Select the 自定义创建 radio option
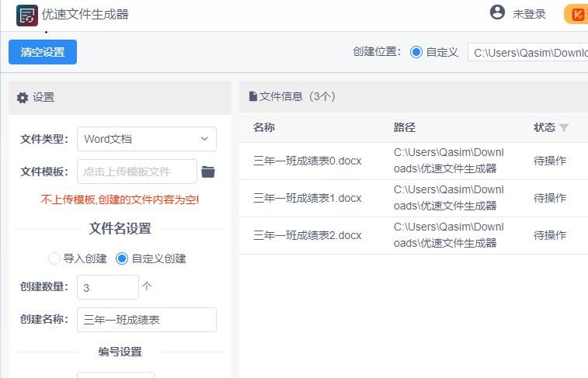588x378 pixels. click(122, 258)
